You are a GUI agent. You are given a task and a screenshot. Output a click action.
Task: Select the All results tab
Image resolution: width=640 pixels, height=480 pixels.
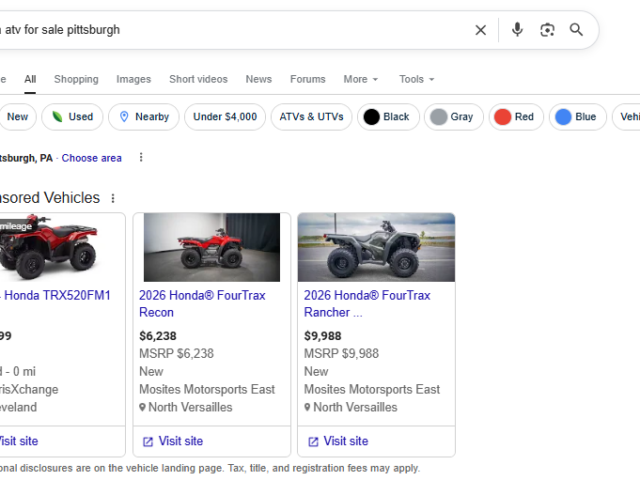pos(30,79)
